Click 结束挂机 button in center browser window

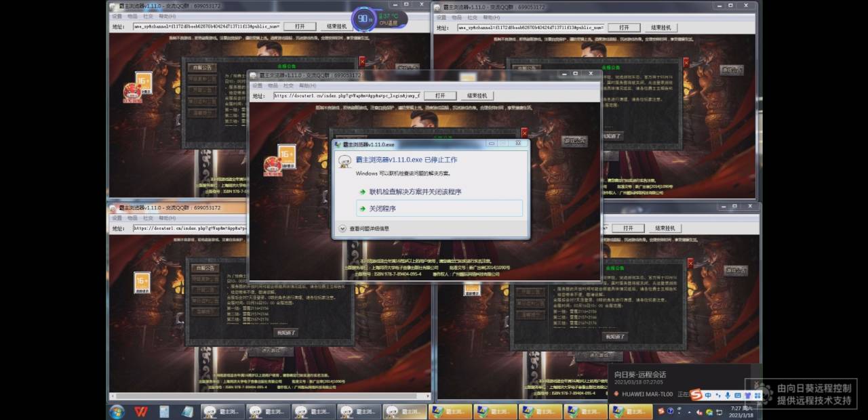(477, 96)
